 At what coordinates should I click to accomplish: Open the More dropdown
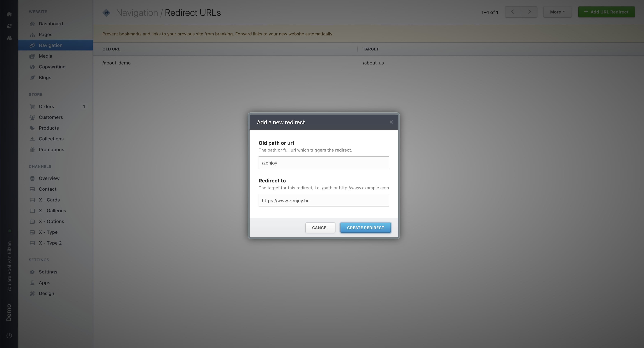[557, 12]
